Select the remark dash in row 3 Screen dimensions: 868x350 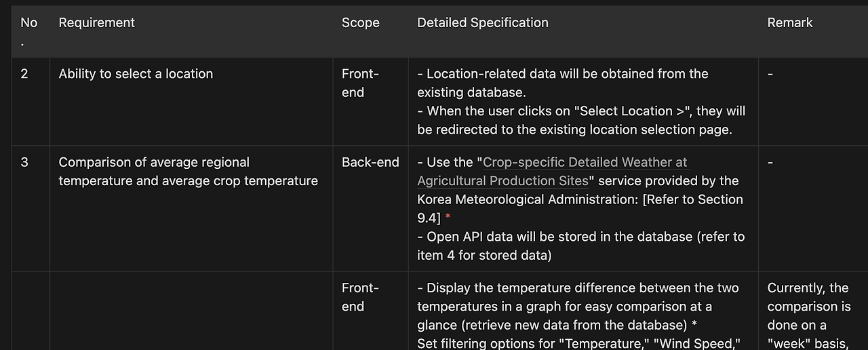point(770,163)
